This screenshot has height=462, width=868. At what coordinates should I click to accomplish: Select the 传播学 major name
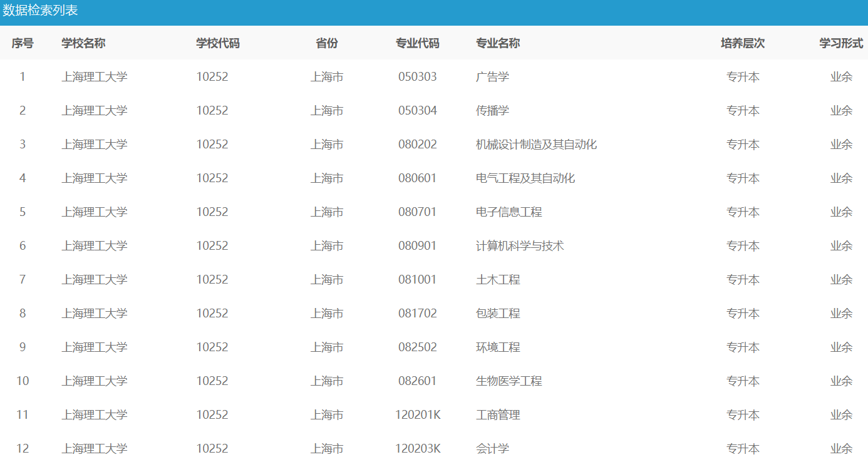492,111
